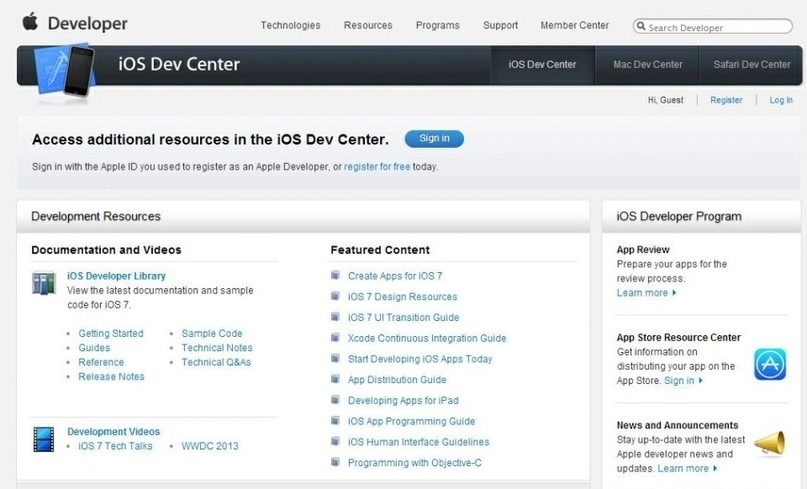The height and width of the screenshot is (489, 807).
Task: Click the iOS Dev Center blueprint iPhone icon
Action: 65,71
